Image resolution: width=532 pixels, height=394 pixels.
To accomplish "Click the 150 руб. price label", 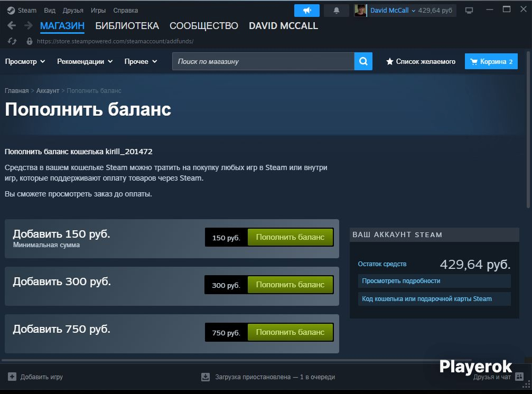I will click(x=226, y=237).
